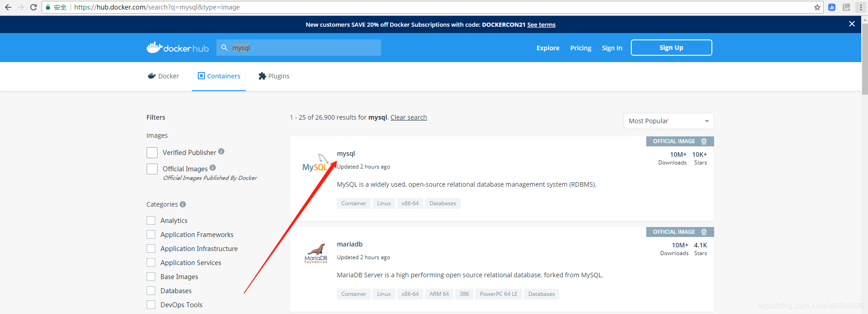Click the official badge icon on the mariadb card
868x314 pixels.
point(704,232)
